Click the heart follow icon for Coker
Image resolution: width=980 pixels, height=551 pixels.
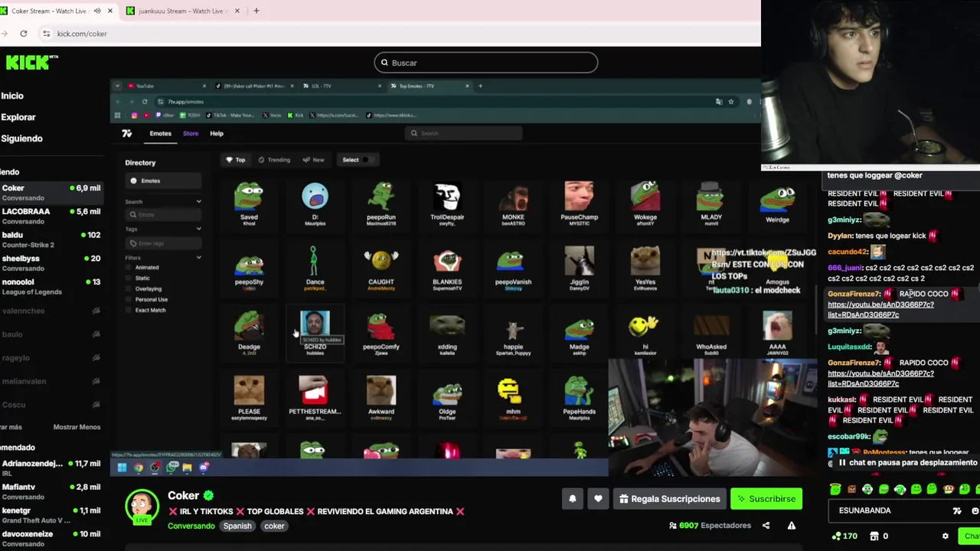click(598, 499)
